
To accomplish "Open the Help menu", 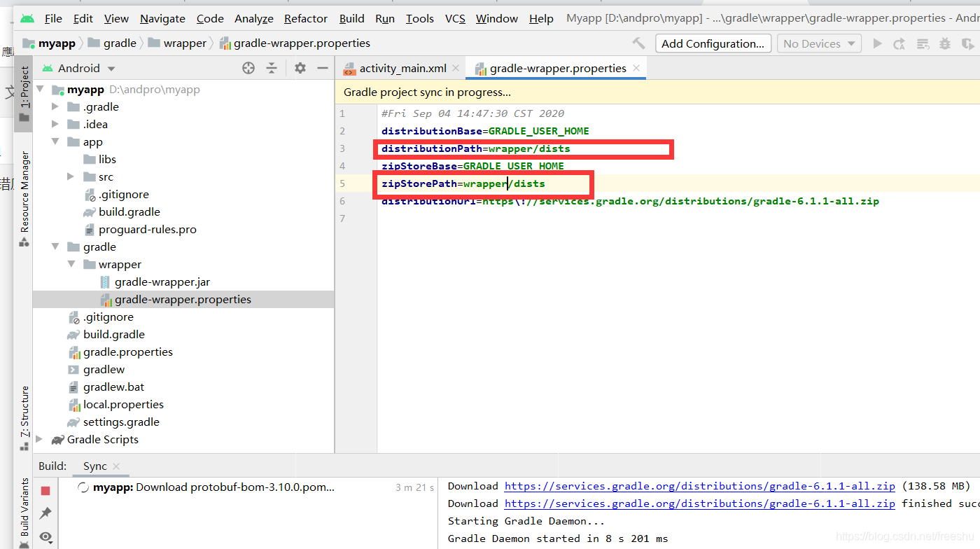I will (541, 19).
